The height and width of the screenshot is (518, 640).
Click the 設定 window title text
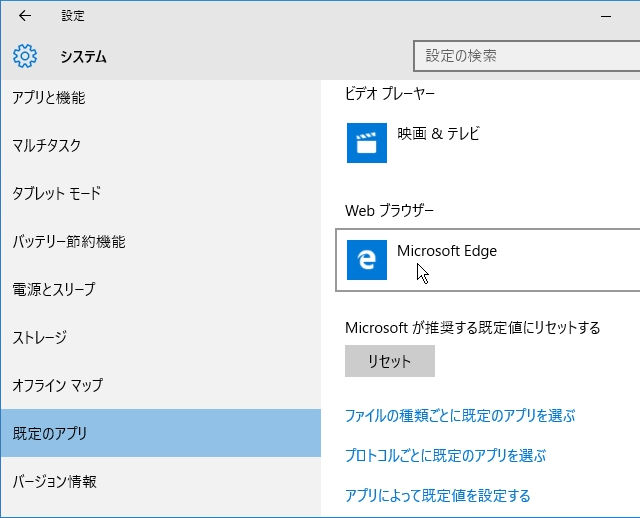point(73,16)
